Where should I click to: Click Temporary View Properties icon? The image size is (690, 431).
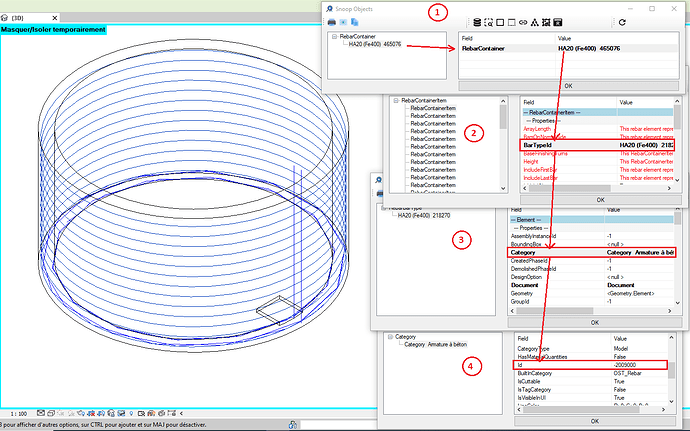pos(141,413)
